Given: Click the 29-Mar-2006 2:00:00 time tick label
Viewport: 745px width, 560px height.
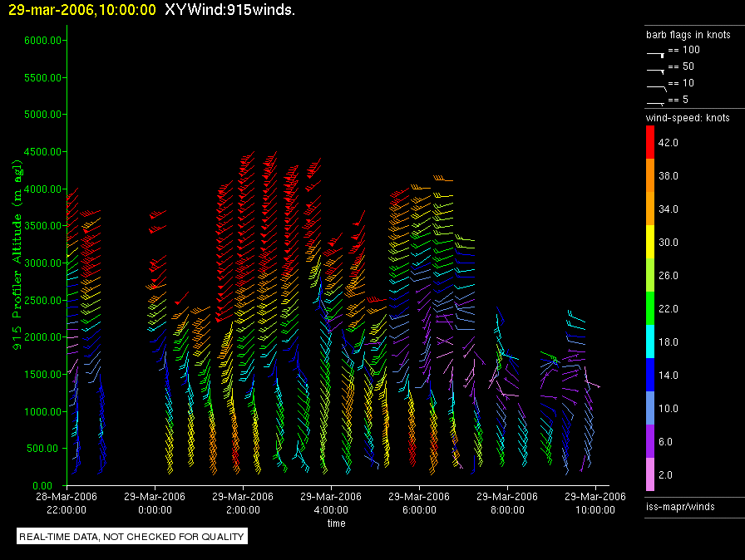Looking at the screenshot, I should click(x=243, y=503).
